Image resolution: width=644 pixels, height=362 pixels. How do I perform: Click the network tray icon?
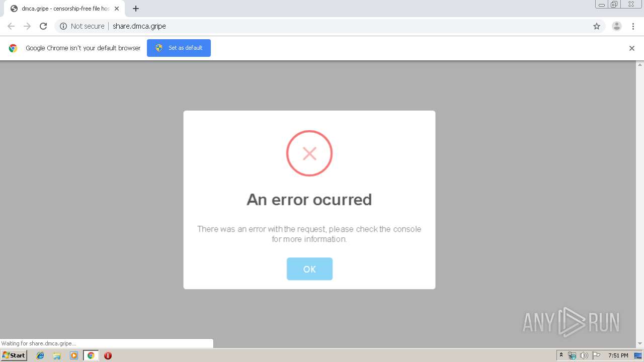click(x=572, y=355)
